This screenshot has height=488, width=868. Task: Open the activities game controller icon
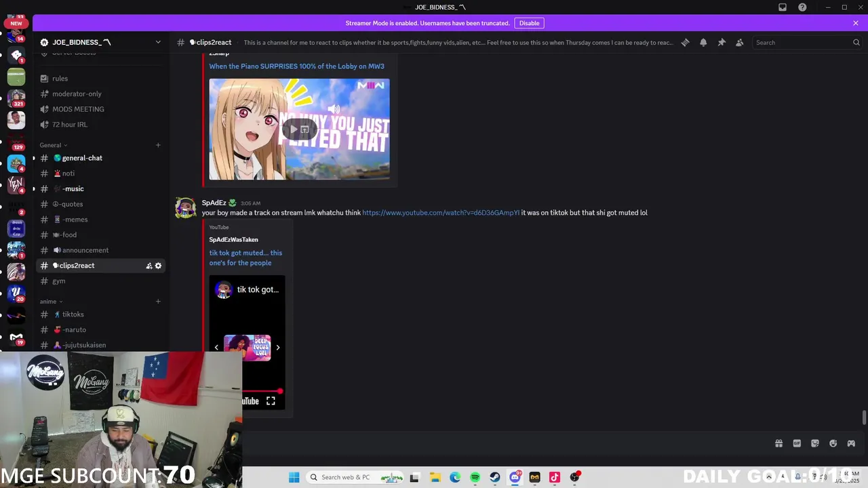(851, 443)
